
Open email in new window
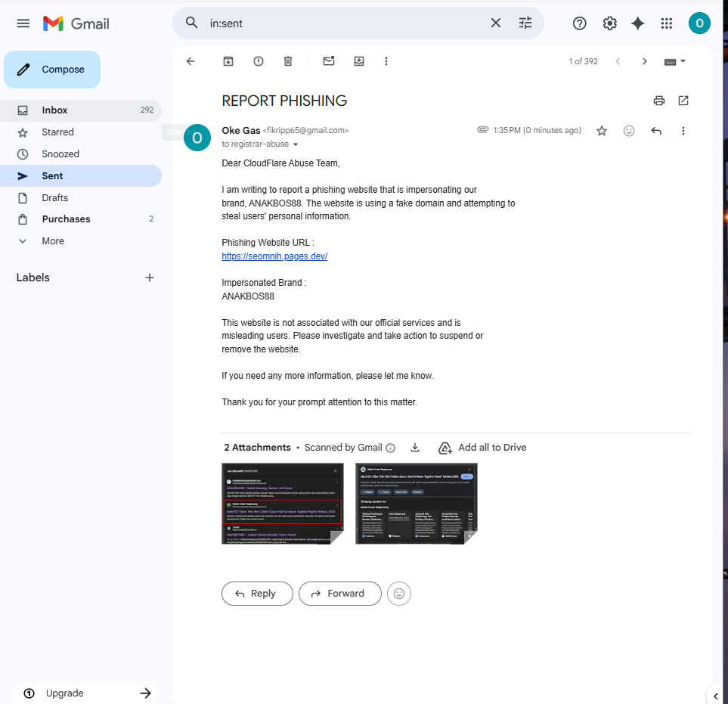click(683, 101)
